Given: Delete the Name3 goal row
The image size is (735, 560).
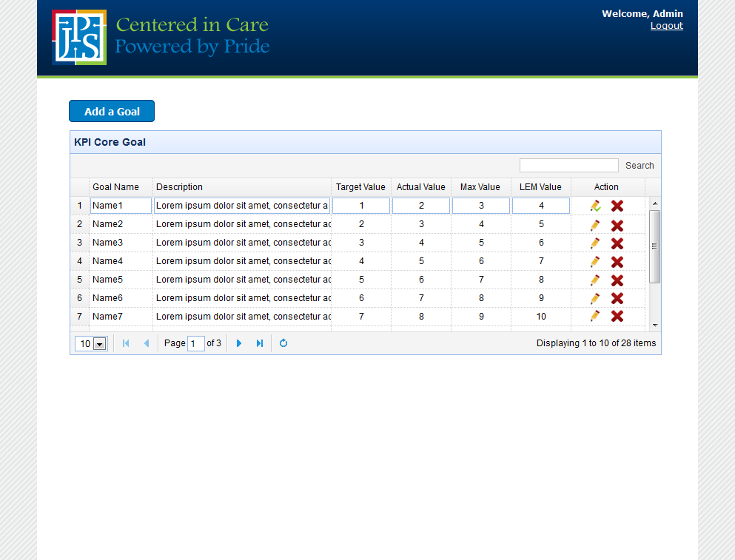Looking at the screenshot, I should (617, 243).
